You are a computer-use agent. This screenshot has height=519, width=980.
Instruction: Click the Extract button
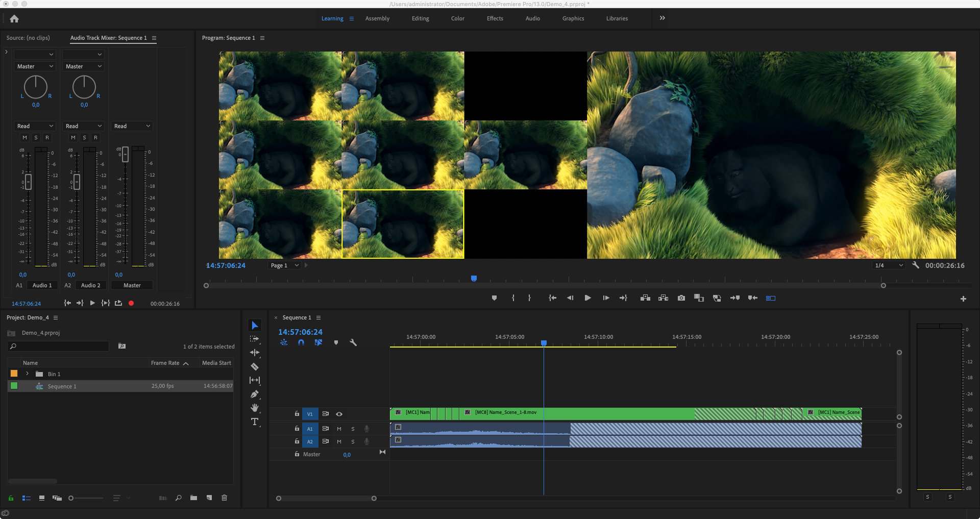(x=663, y=298)
